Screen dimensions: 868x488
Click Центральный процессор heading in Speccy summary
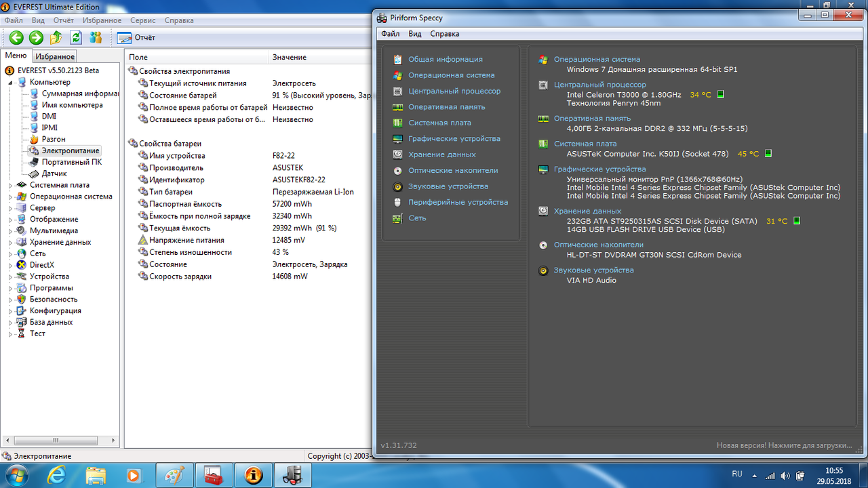click(600, 85)
